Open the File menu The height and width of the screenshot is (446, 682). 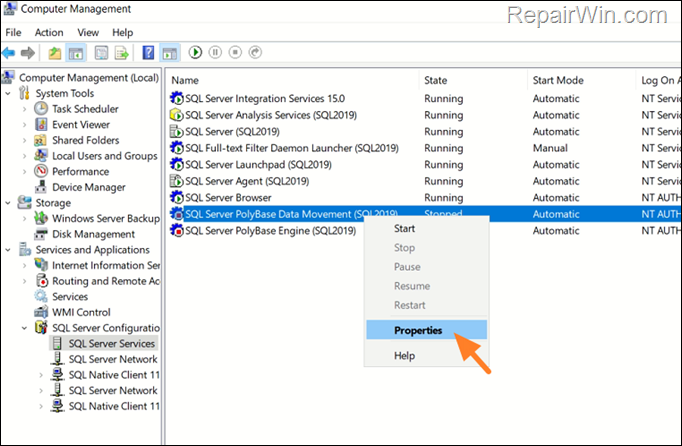(13, 33)
